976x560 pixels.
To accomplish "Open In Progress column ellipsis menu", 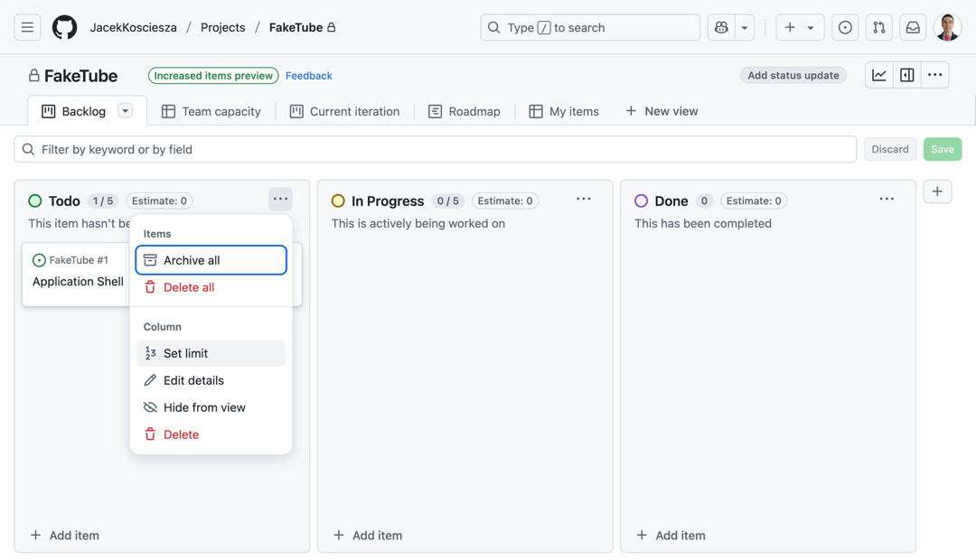I will tap(583, 199).
